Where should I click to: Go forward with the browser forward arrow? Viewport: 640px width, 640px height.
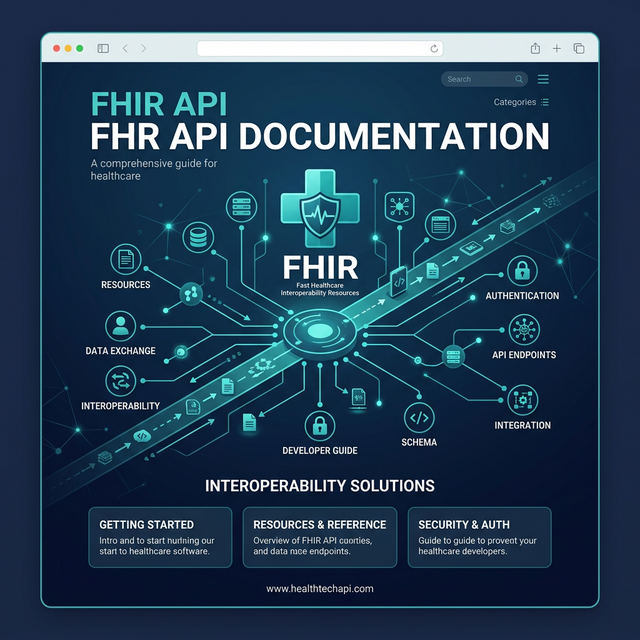coord(143,49)
